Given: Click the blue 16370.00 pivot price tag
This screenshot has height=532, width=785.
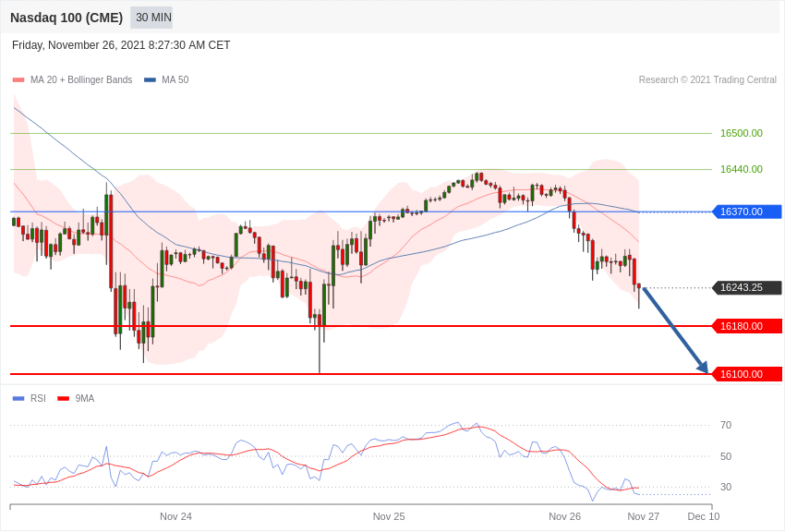Looking at the screenshot, I should pyautogui.click(x=746, y=212).
